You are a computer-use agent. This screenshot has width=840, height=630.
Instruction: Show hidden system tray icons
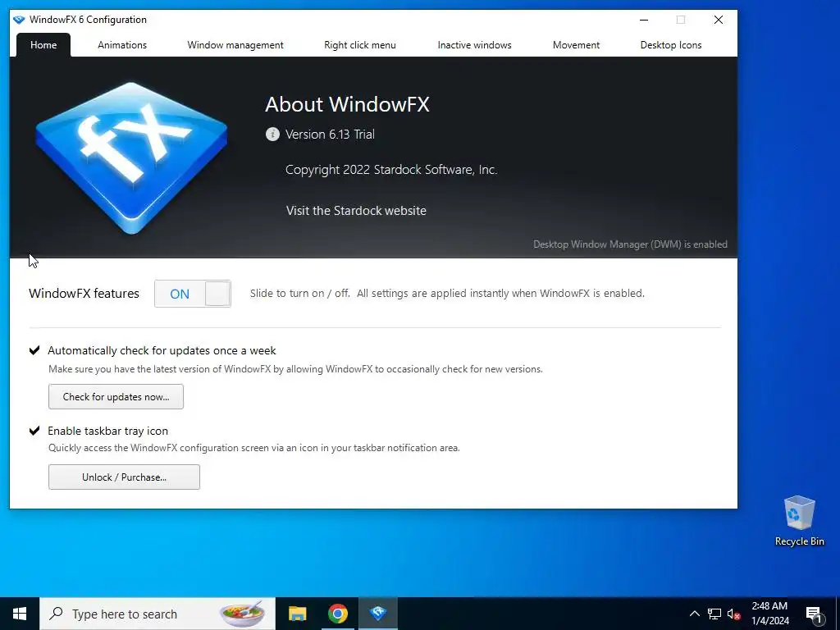[x=694, y=614]
